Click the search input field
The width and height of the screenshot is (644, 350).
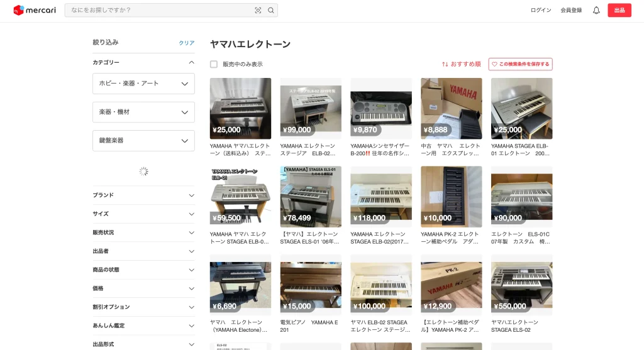click(157, 10)
